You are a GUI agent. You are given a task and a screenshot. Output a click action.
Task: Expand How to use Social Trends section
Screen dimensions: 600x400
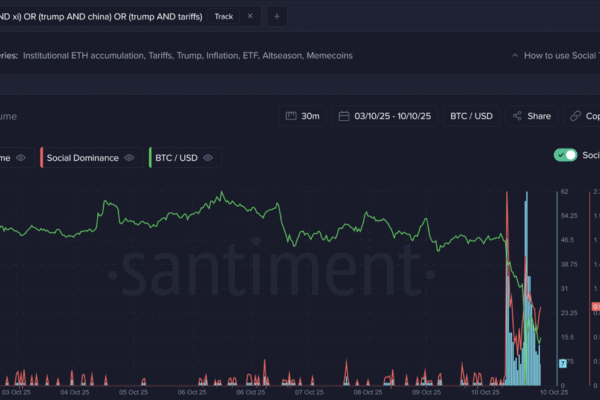click(x=555, y=56)
